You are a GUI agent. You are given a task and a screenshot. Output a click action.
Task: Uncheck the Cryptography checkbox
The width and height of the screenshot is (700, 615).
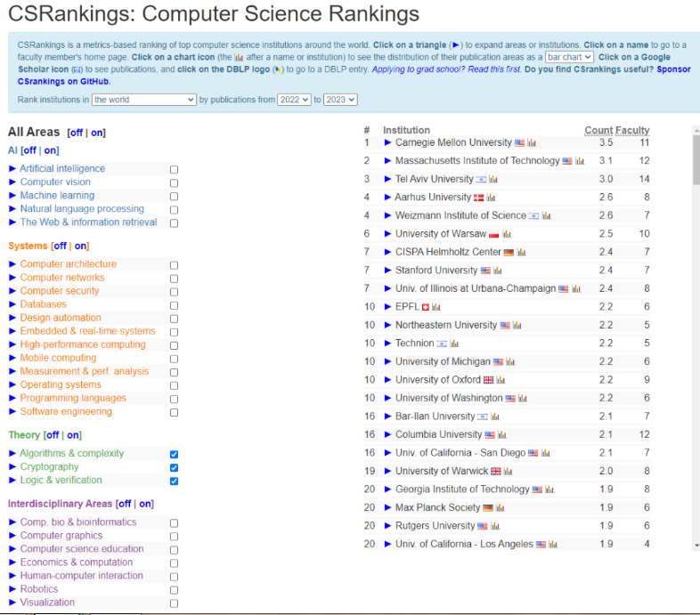[174, 467]
